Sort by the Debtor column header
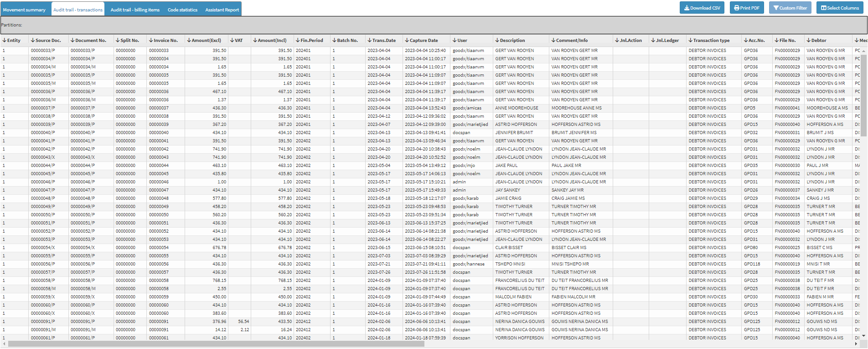Image resolution: width=868 pixels, height=349 pixels. tap(818, 41)
